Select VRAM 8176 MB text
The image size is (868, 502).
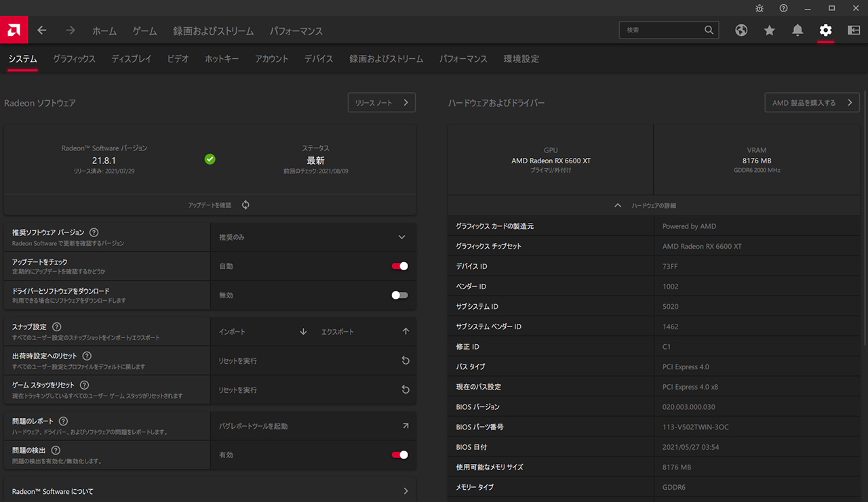757,161
